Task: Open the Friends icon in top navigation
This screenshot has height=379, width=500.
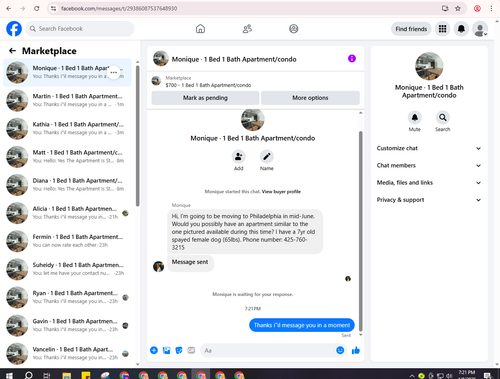Action: pyautogui.click(x=247, y=29)
